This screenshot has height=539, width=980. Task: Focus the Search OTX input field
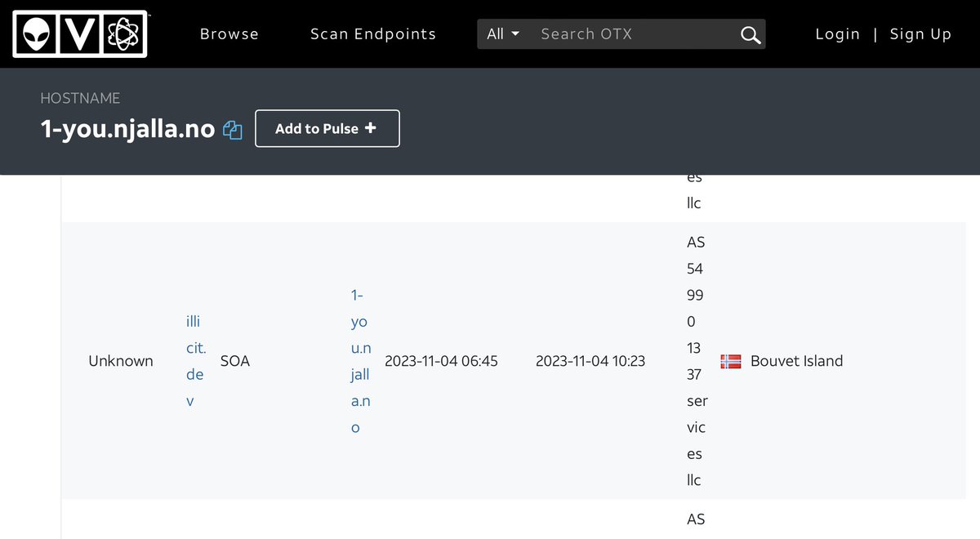[x=633, y=34]
